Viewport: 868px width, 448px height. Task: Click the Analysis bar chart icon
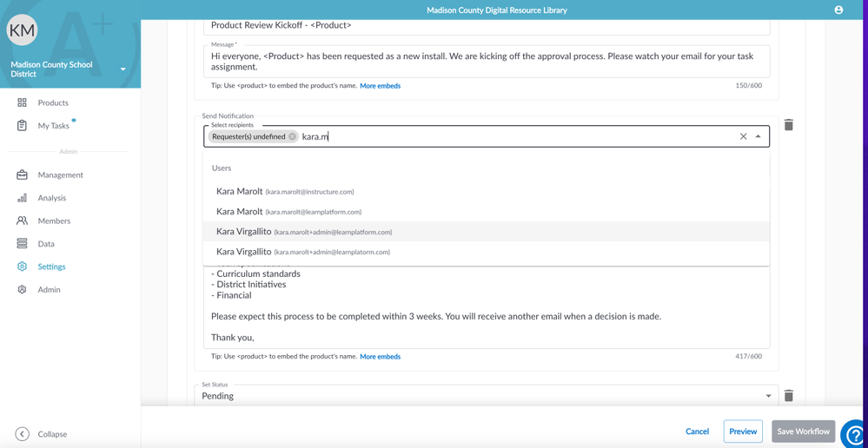pos(22,198)
